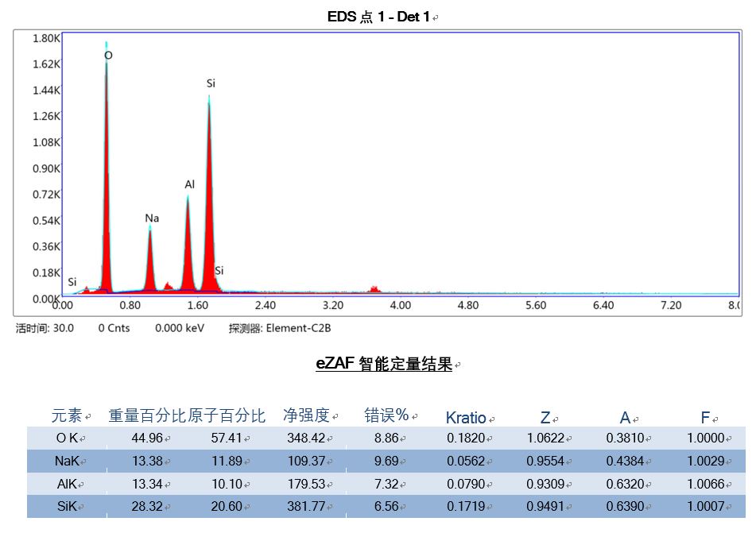Click the 'Z' column header
Screen dimensions: 756x533
click(x=545, y=417)
